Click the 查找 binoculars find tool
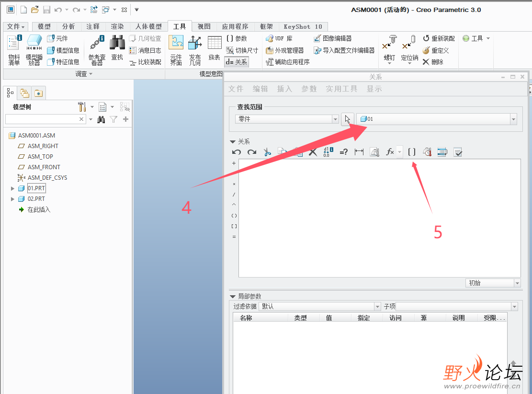 (117, 47)
